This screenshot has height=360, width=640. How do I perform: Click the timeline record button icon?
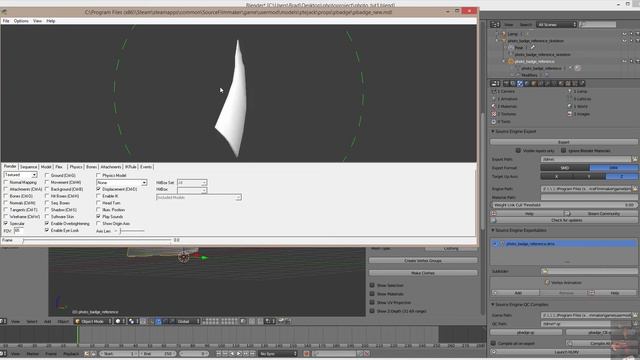pos(307,353)
